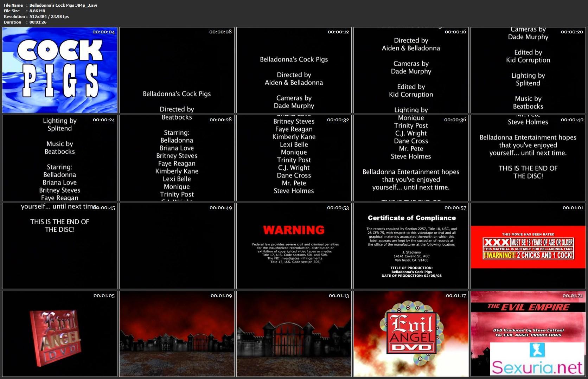This screenshot has width=588, height=379.
Task: Click the 'END OF THE DISC' frame at 00:00:40
Action: coord(528,158)
